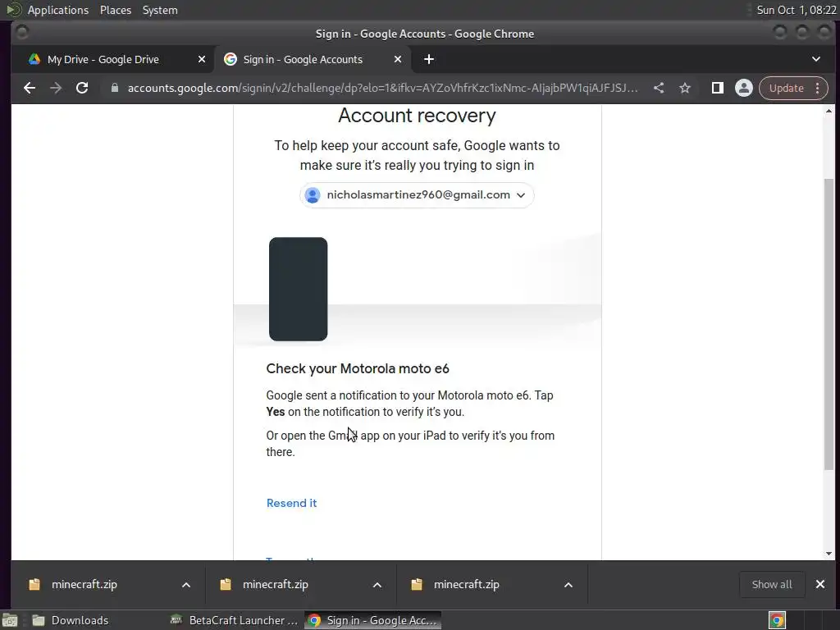This screenshot has width=840, height=630.
Task: Click the browser forward arrow
Action: [56, 88]
